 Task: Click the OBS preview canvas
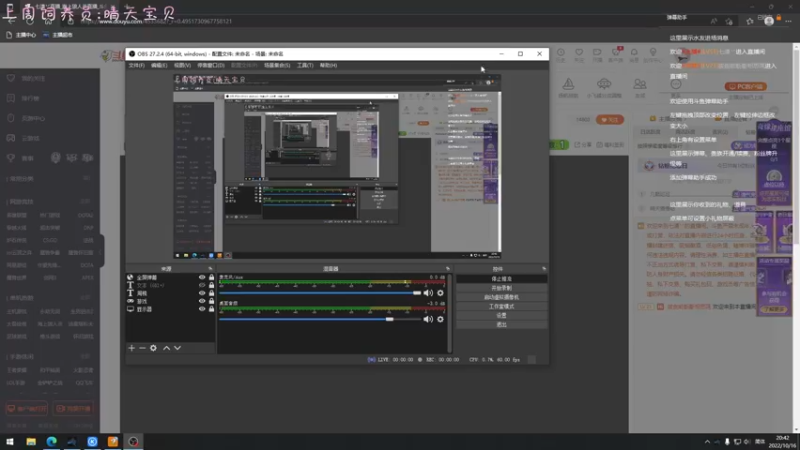point(337,166)
